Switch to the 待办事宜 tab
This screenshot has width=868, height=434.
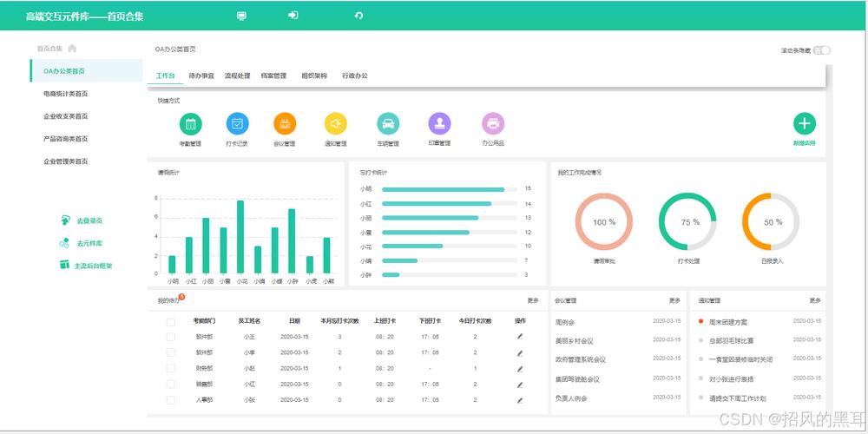point(201,76)
